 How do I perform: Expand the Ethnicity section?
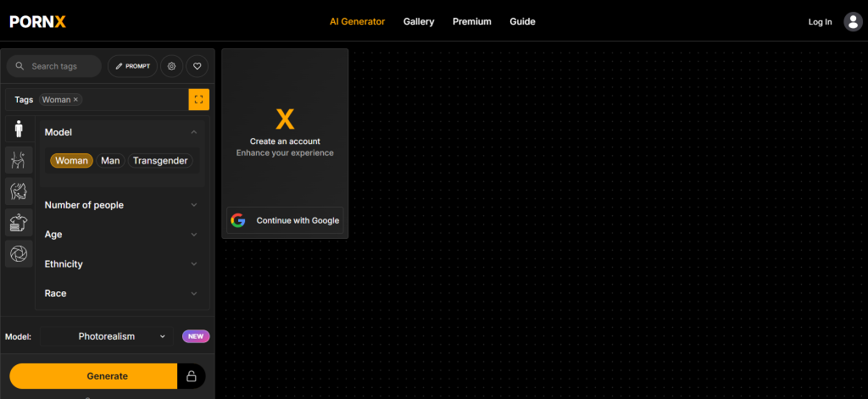(x=121, y=264)
